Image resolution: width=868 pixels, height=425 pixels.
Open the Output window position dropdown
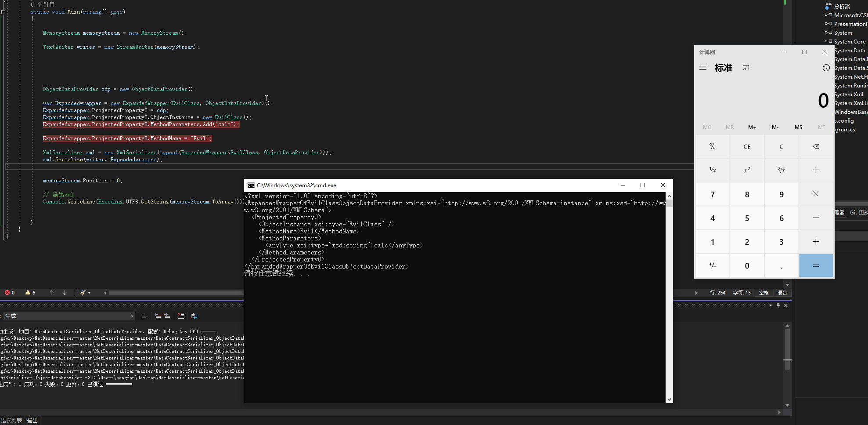[771, 305]
